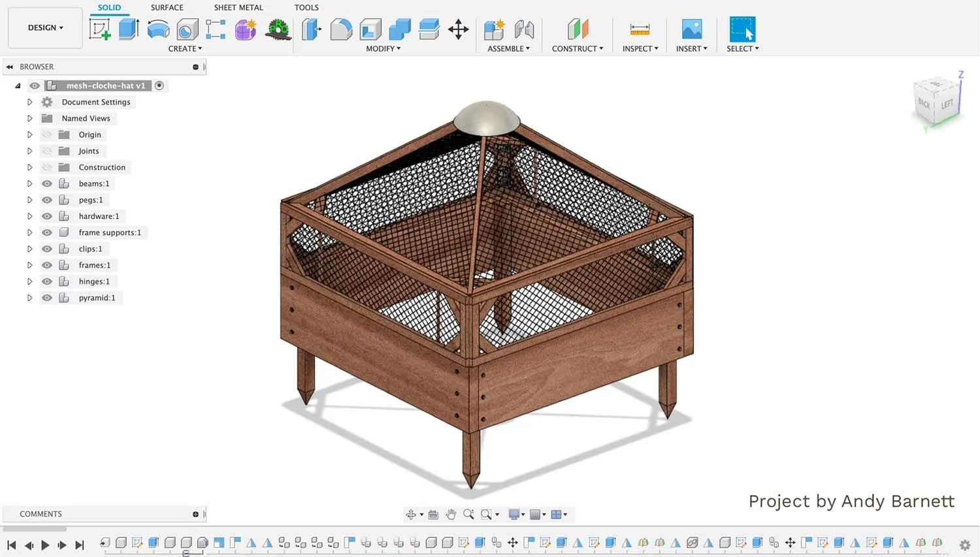Show the Origin folder visibility

coord(46,135)
